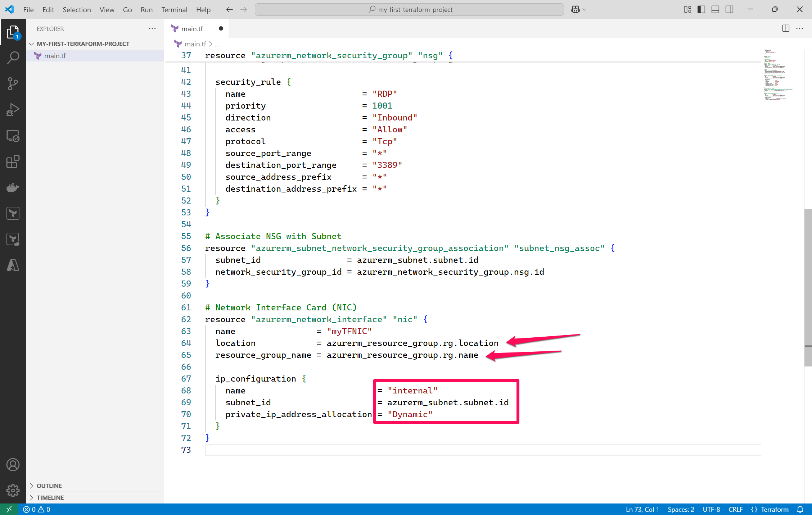
Task: Open the HashiCorp Terraform view
Action: (x=13, y=213)
